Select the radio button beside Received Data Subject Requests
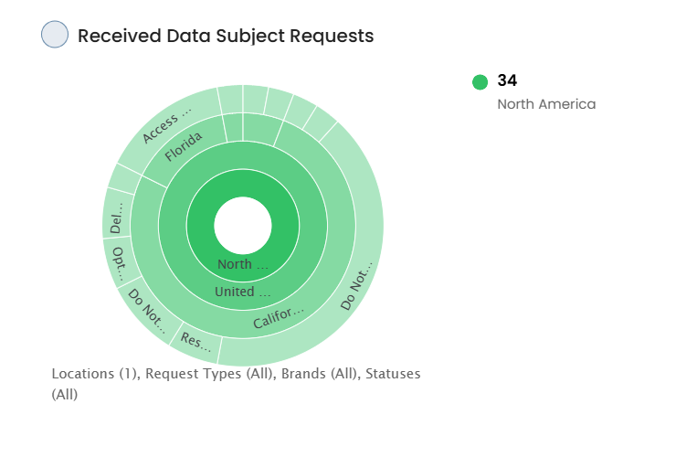This screenshot has width=686, height=457. (x=55, y=34)
